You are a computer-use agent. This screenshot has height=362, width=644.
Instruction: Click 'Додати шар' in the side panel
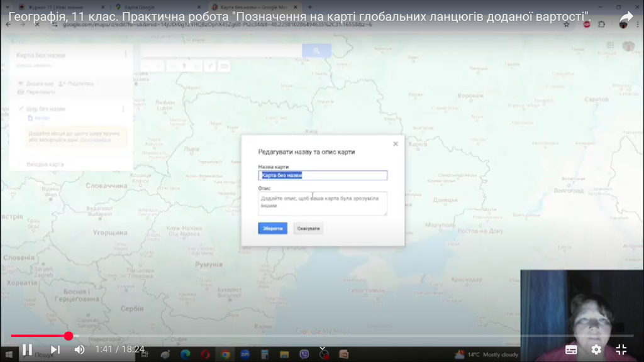point(36,84)
